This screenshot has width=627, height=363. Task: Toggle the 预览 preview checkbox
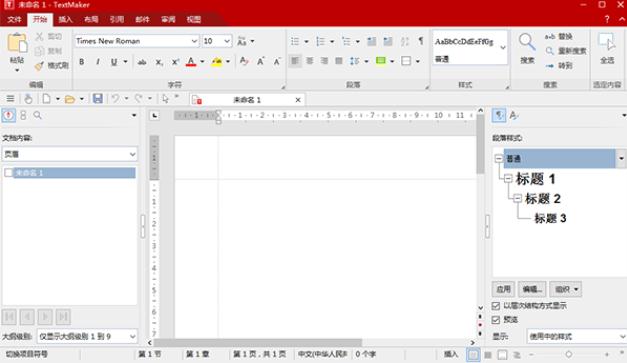point(496,320)
